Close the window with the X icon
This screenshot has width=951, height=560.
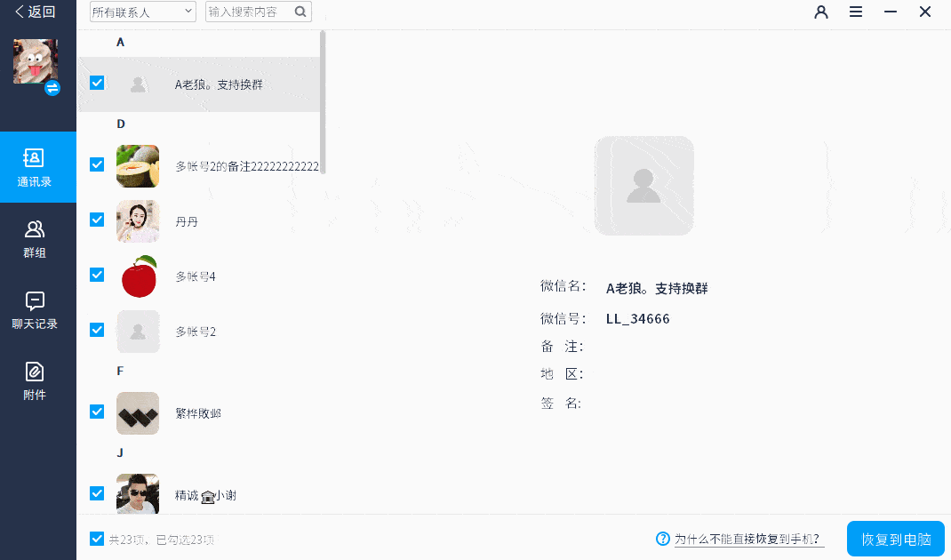(925, 12)
